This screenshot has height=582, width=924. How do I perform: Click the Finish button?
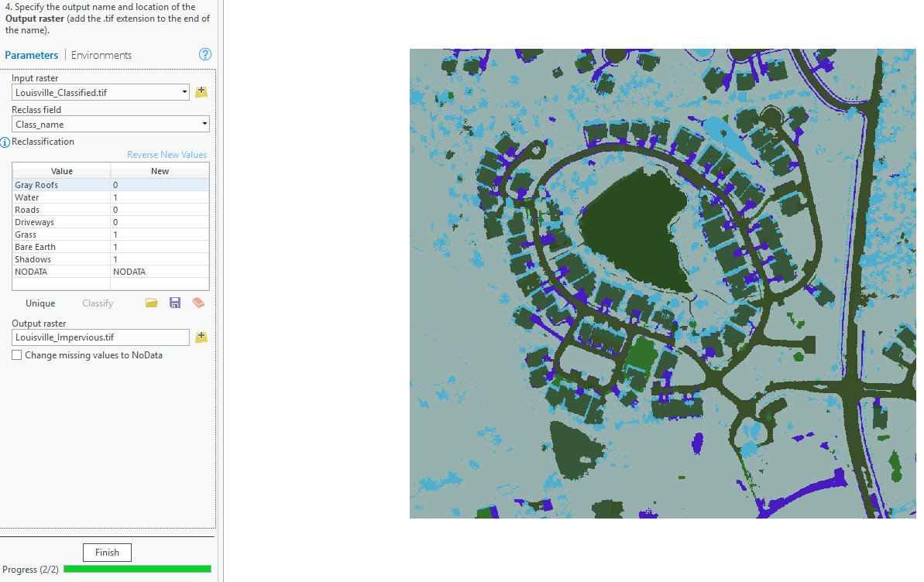106,552
